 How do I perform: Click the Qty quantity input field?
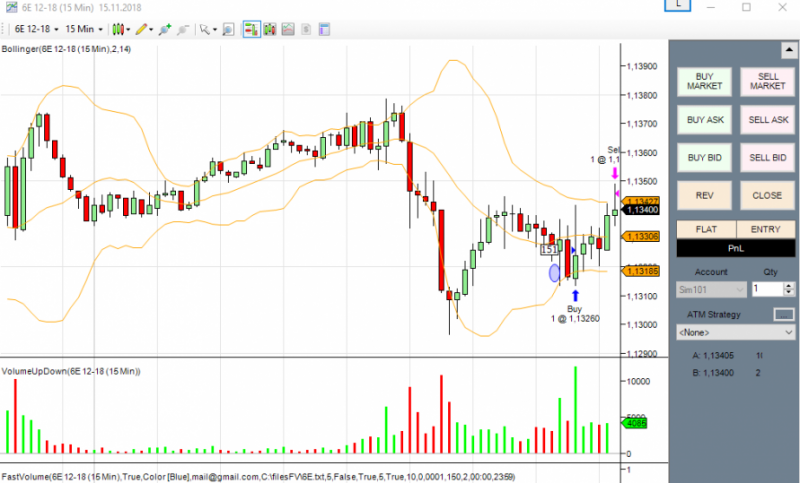(768, 289)
